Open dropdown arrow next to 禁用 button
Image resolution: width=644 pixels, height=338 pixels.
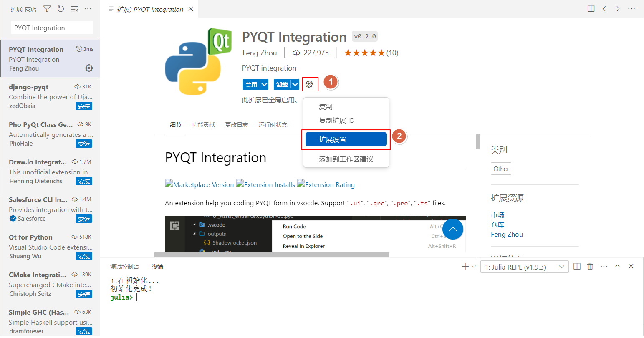click(264, 84)
